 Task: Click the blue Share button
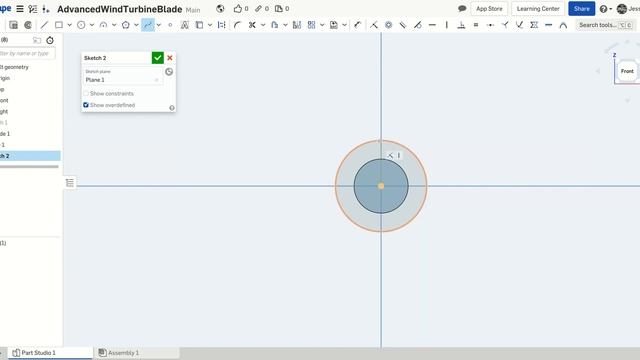click(x=581, y=9)
